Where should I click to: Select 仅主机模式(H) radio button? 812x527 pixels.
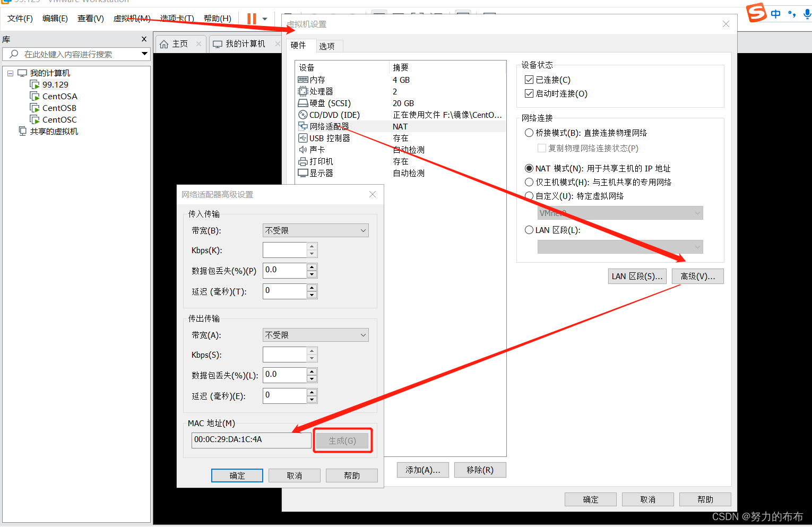tap(529, 182)
